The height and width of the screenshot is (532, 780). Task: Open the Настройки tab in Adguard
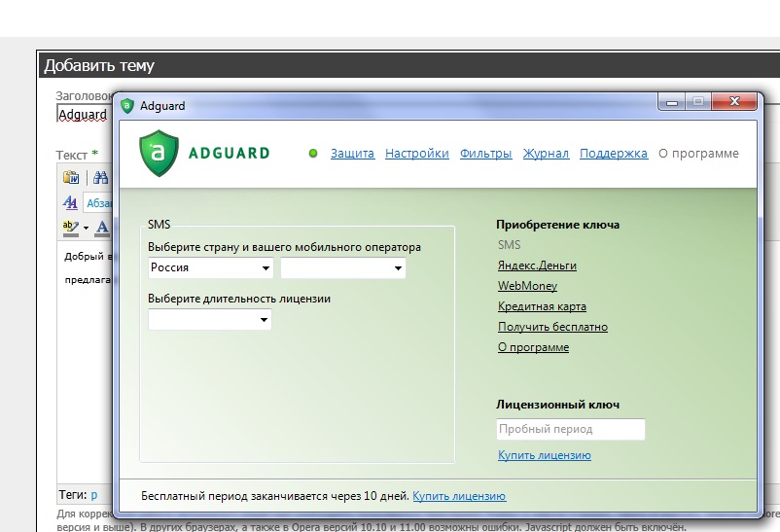point(417,154)
